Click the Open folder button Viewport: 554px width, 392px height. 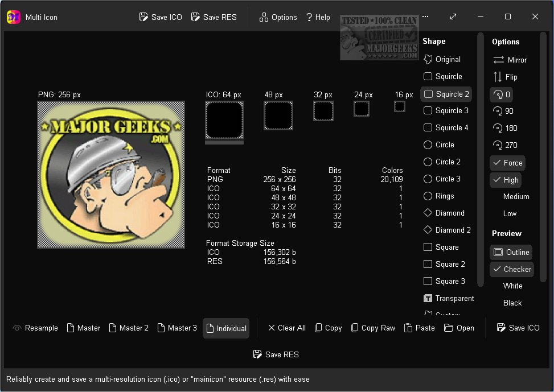pyautogui.click(x=459, y=328)
